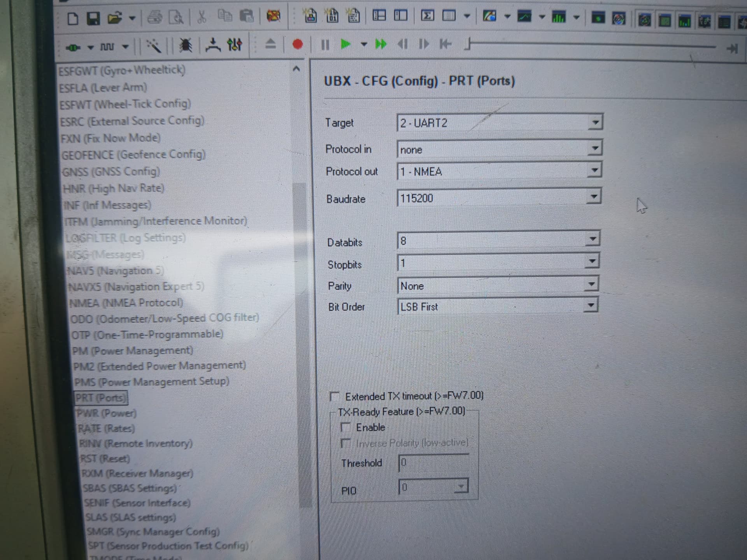Image resolution: width=747 pixels, height=560 pixels.
Task: Expand the Baudrate 115200 dropdown
Action: 593,197
